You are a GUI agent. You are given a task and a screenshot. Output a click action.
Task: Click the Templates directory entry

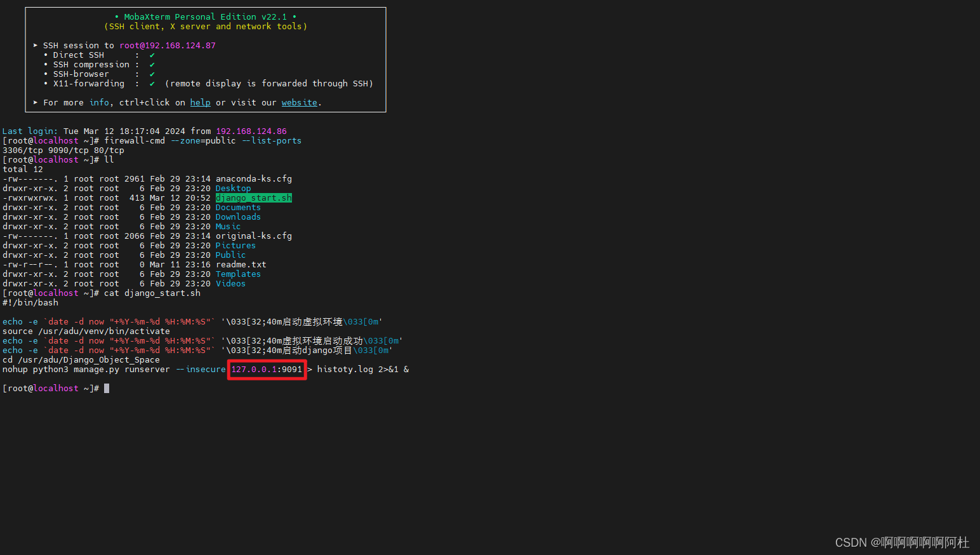[238, 274]
